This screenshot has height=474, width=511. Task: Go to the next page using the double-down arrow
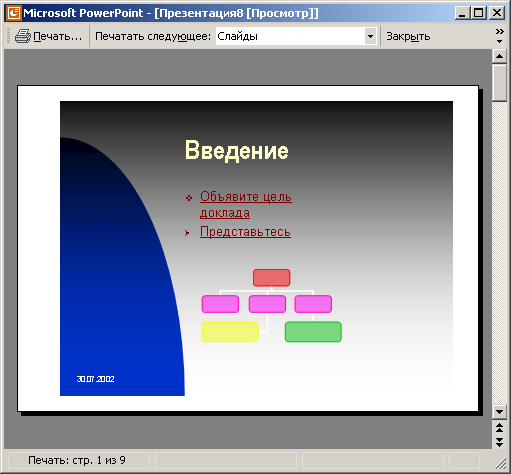pyautogui.click(x=499, y=442)
